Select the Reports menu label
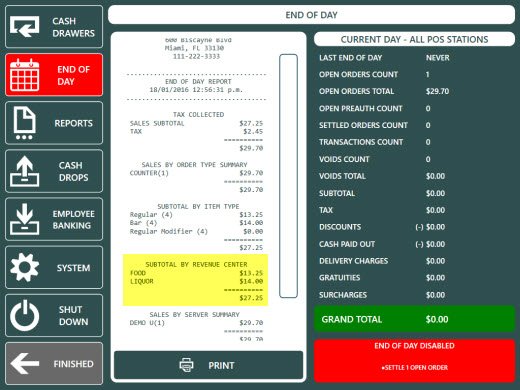This screenshot has width=520, height=390. click(x=73, y=123)
